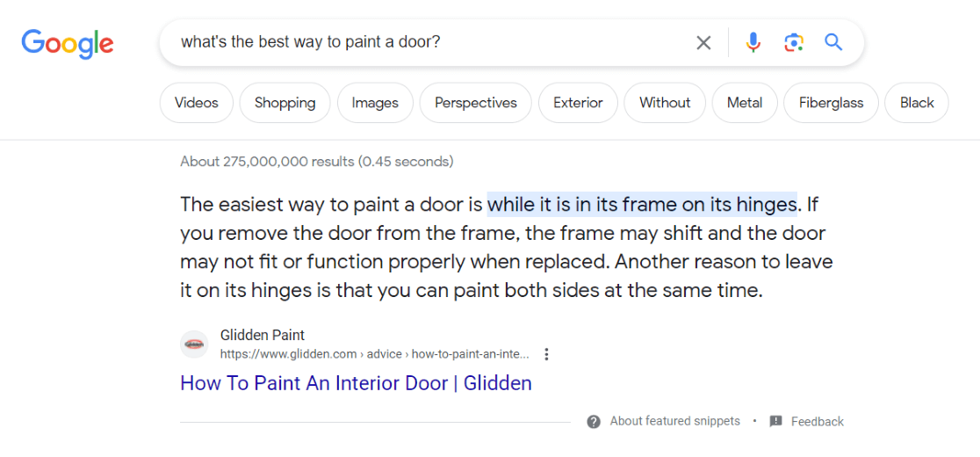Viewport: 980px width, 457px height.
Task: Switch to the Videos filter
Action: tap(196, 103)
